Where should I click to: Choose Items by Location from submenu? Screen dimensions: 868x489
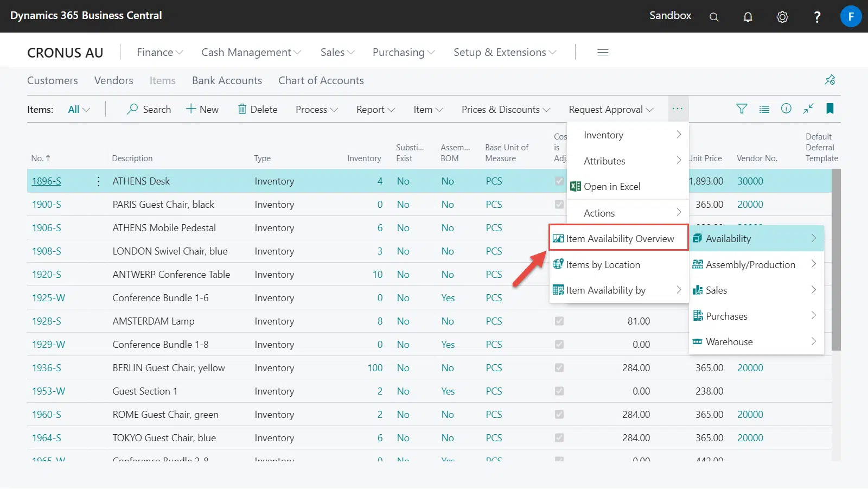click(x=603, y=265)
